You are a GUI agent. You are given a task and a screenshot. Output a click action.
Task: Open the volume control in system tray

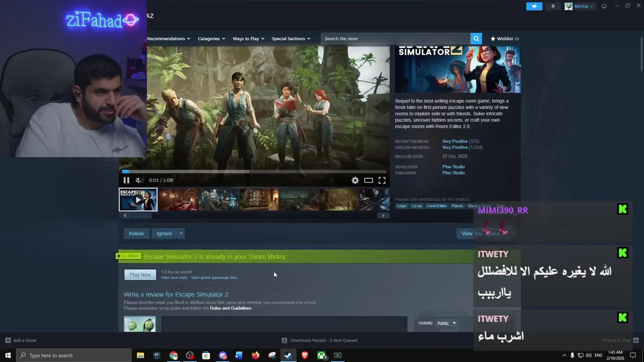pyautogui.click(x=588, y=355)
